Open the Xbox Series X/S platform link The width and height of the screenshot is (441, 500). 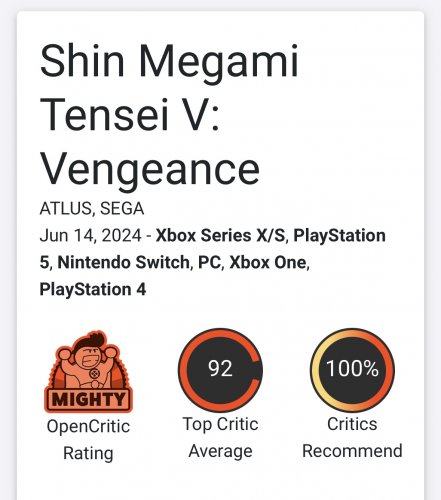220,235
